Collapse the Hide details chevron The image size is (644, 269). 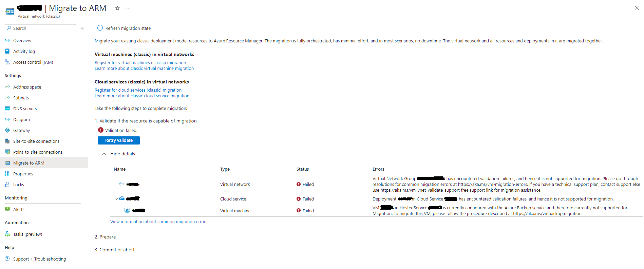pyautogui.click(x=104, y=154)
